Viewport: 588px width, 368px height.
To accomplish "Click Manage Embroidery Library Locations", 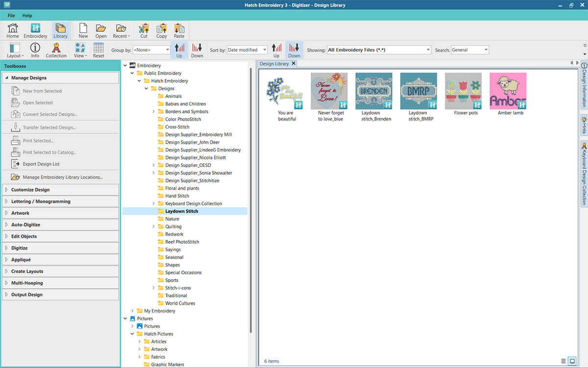I will pos(63,177).
